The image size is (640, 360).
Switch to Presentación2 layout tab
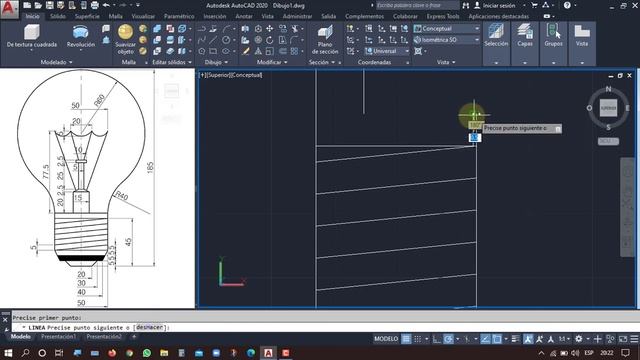click(x=104, y=337)
